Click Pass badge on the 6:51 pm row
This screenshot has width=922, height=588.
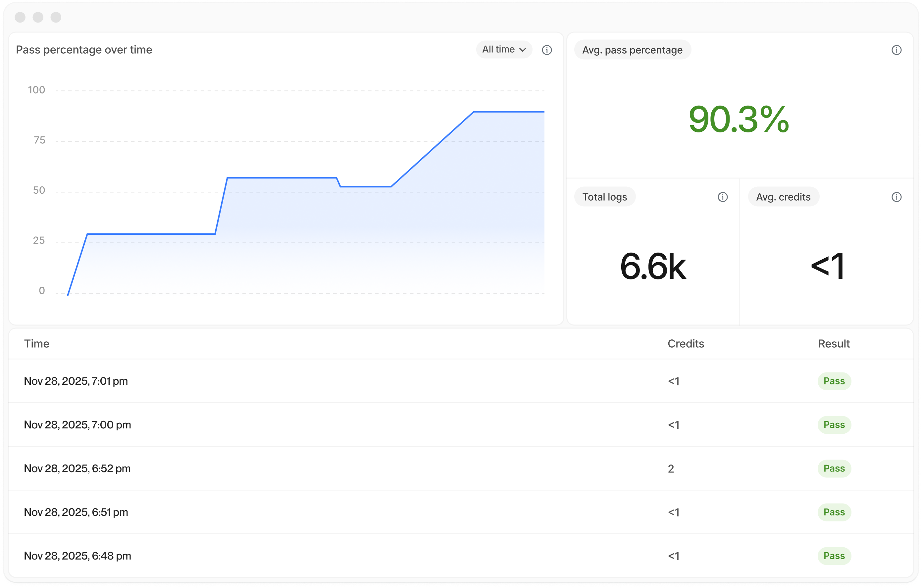click(x=834, y=512)
